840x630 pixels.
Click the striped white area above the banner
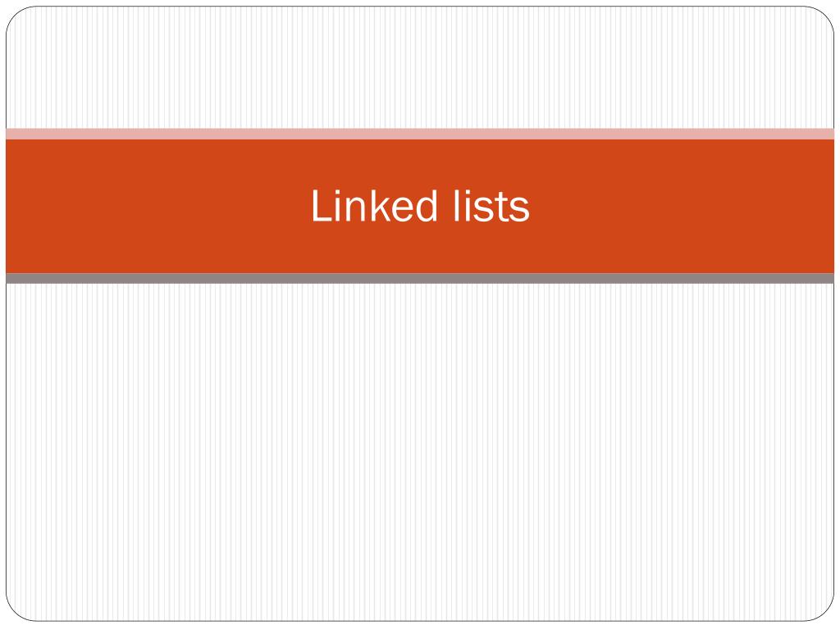pyautogui.click(x=420, y=67)
